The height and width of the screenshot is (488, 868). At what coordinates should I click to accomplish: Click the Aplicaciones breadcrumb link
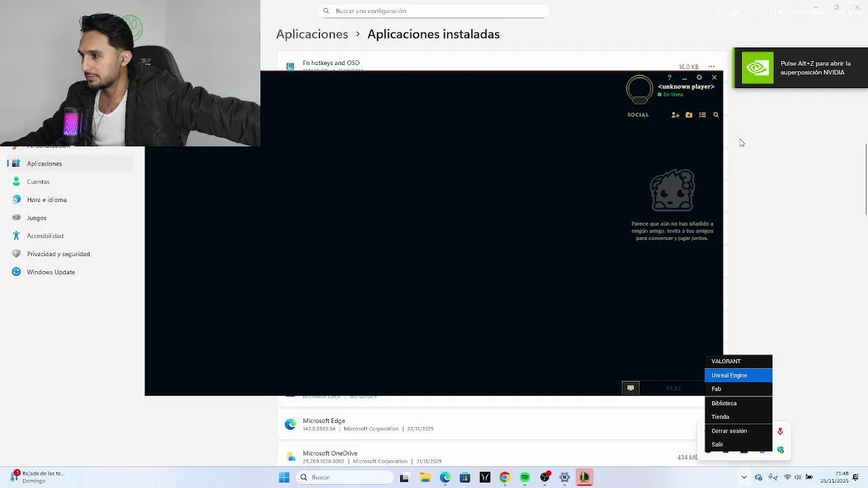[312, 34]
